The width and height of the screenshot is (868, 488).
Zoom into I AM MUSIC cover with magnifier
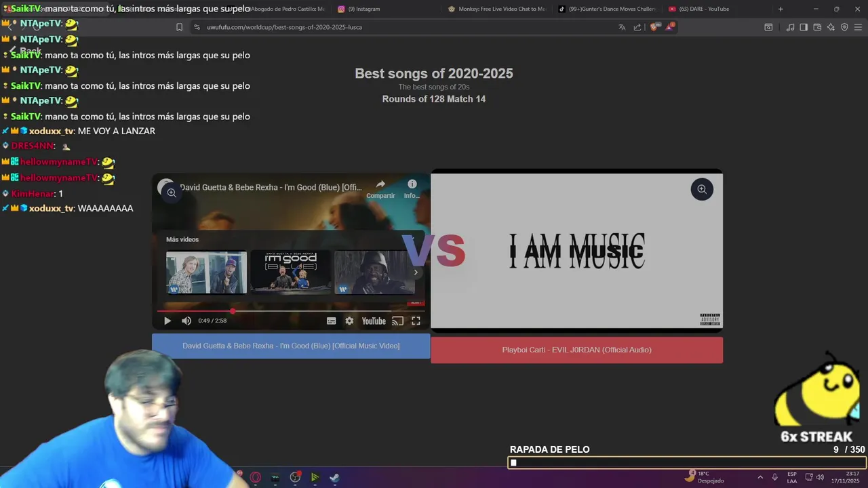(x=702, y=189)
